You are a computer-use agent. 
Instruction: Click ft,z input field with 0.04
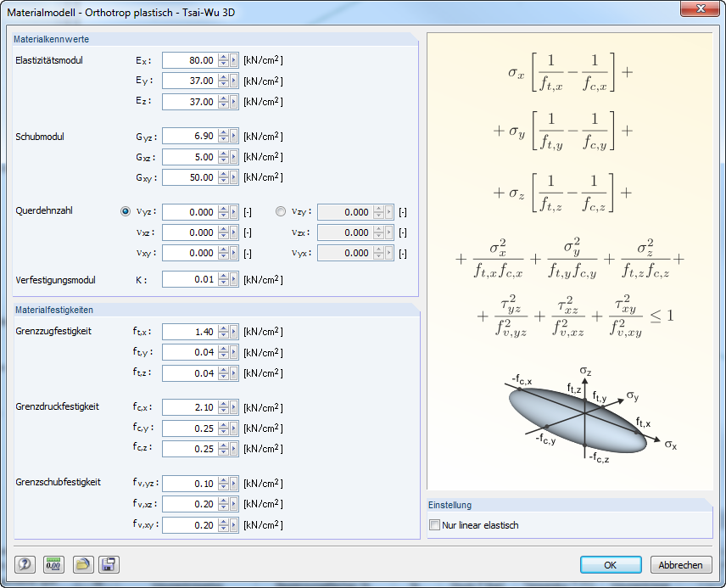(x=190, y=373)
